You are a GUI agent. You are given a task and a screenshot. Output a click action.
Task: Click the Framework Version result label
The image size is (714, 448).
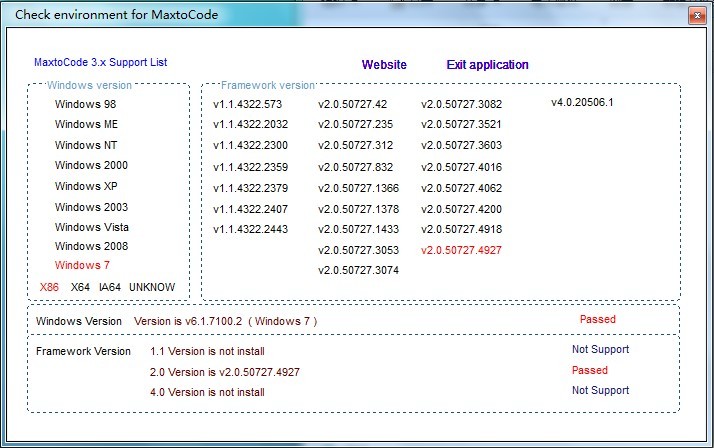point(83,351)
